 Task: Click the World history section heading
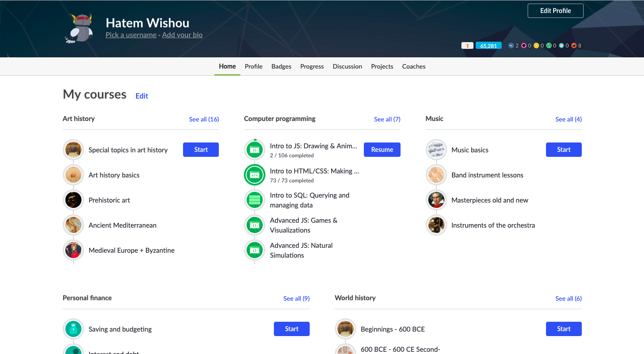[355, 298]
